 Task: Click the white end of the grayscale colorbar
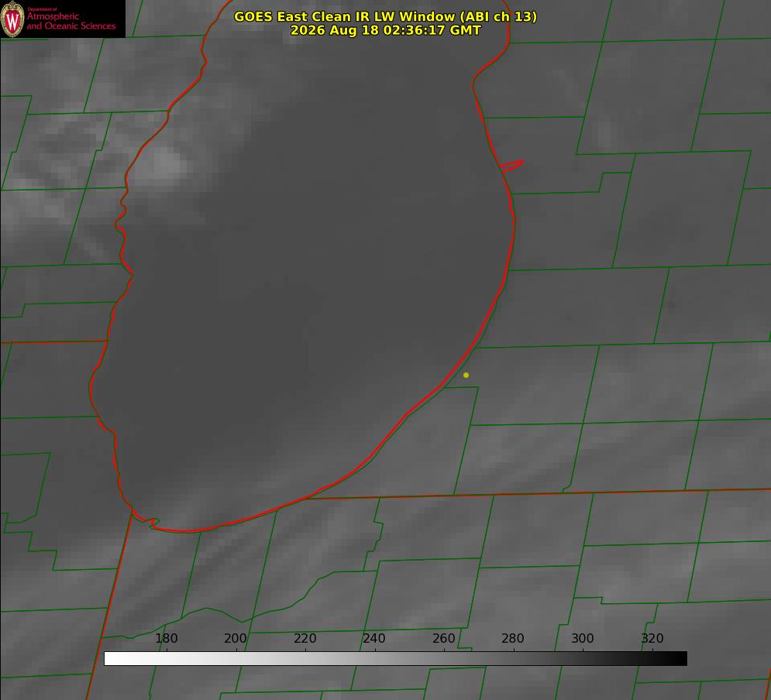111,659
